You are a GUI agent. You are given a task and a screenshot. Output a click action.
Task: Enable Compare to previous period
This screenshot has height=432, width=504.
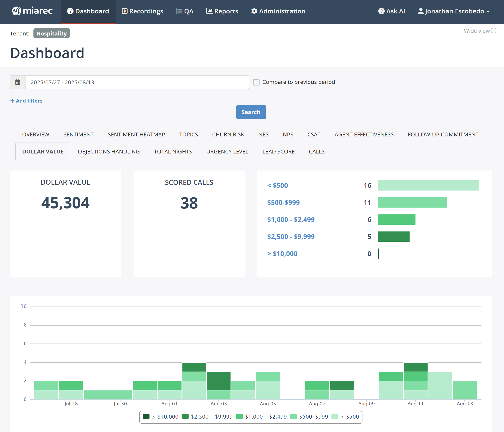tap(257, 82)
